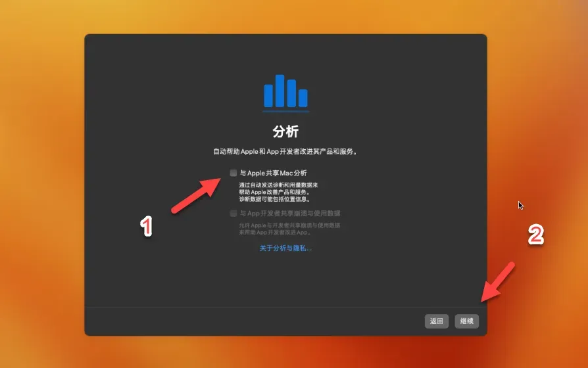Click the blue bar chart analytics icon
This screenshot has width=588, height=368.
285,92
